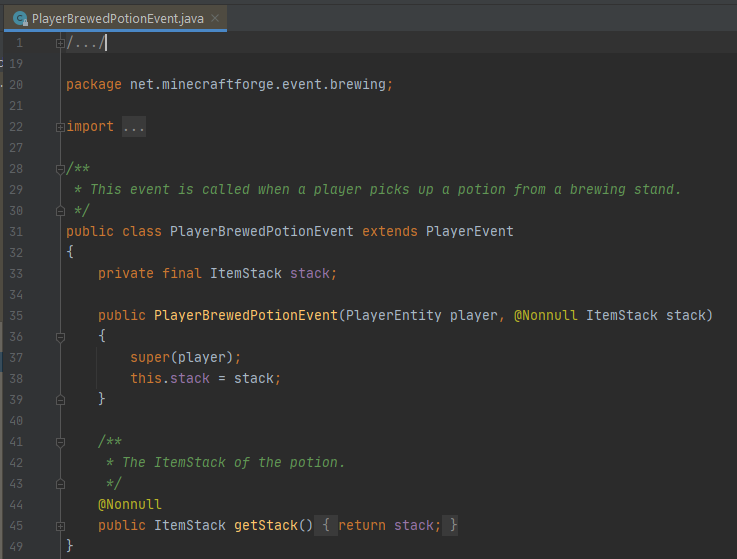The width and height of the screenshot is (737, 559).
Task: Expand the folded header comment on line 1
Action: click(60, 43)
